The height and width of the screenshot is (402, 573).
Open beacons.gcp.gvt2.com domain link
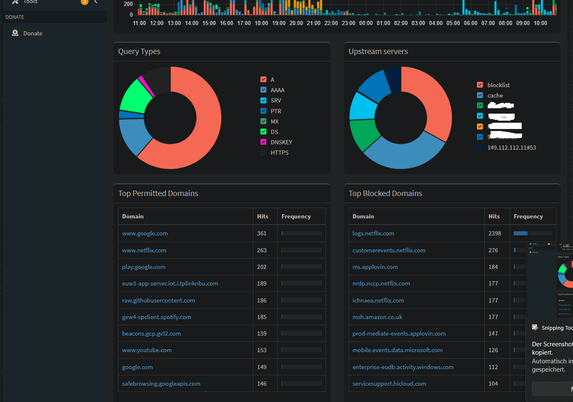[x=151, y=333]
